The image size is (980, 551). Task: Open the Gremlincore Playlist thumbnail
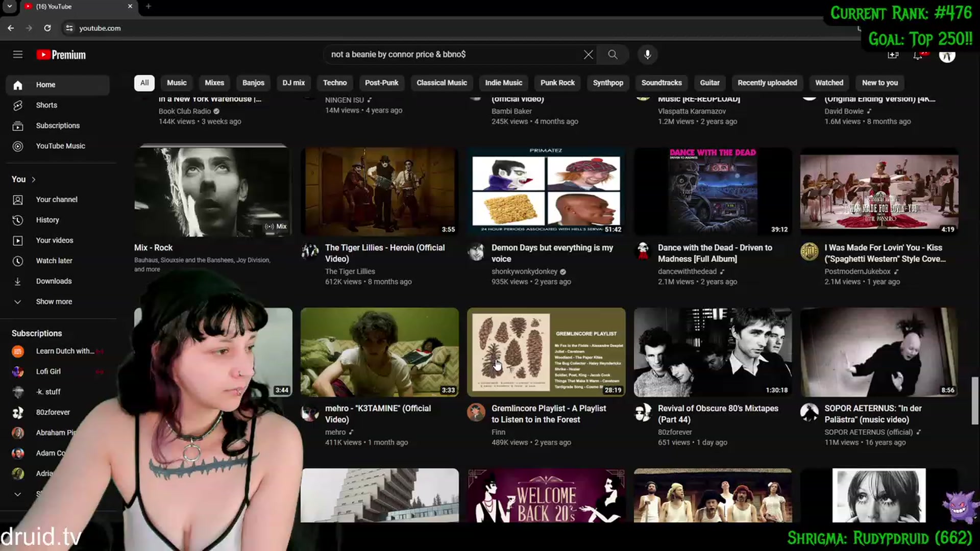(x=546, y=352)
